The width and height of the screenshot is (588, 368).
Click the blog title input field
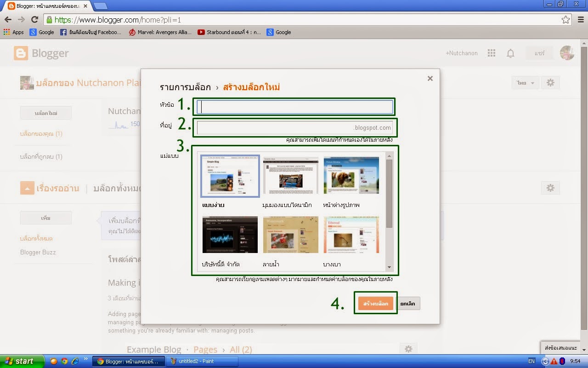pyautogui.click(x=295, y=107)
